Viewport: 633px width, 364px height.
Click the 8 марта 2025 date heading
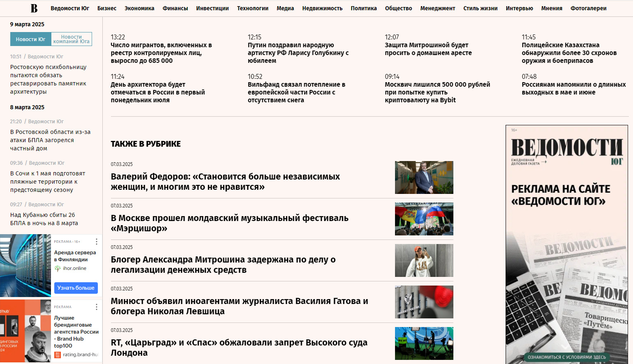coord(27,107)
